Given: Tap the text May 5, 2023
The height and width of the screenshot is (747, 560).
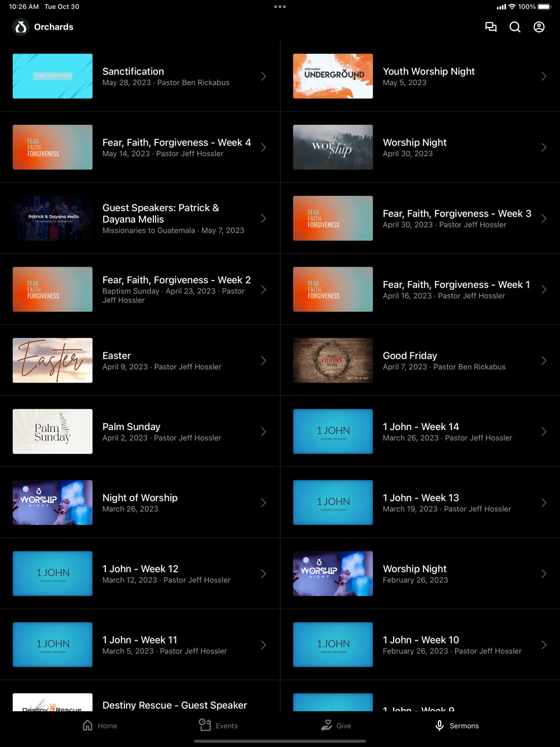Looking at the screenshot, I should tap(404, 83).
